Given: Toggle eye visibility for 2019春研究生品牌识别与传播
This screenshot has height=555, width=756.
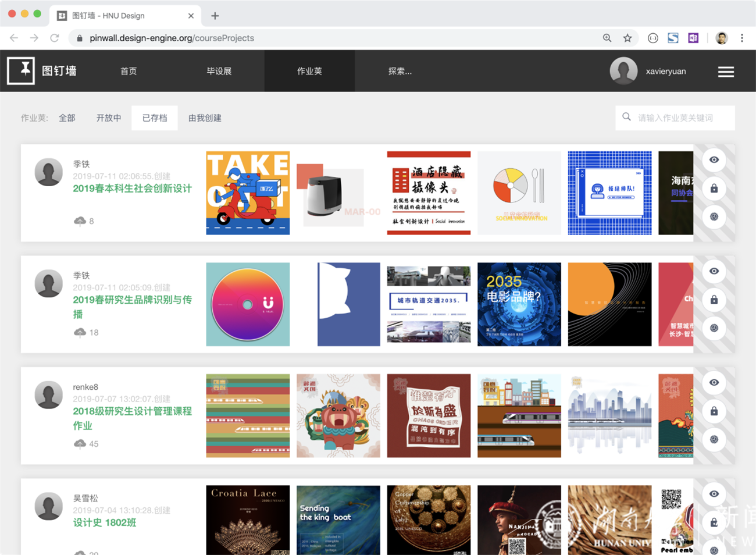Looking at the screenshot, I should [x=714, y=271].
